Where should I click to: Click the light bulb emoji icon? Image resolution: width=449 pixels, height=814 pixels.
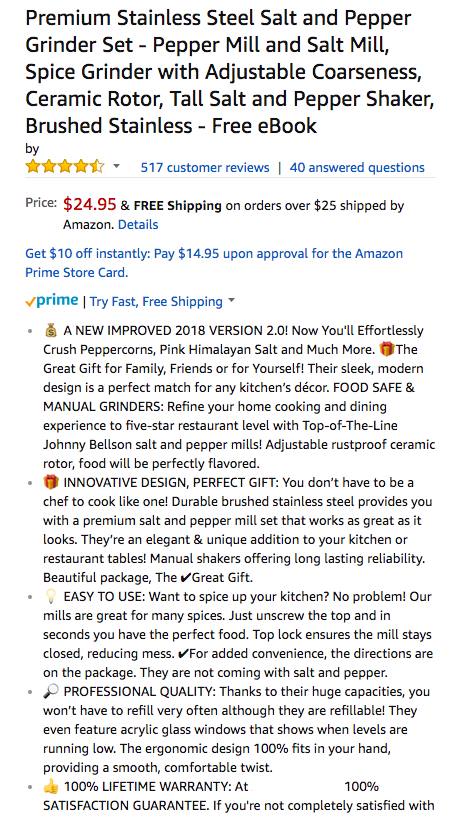pos(50,596)
